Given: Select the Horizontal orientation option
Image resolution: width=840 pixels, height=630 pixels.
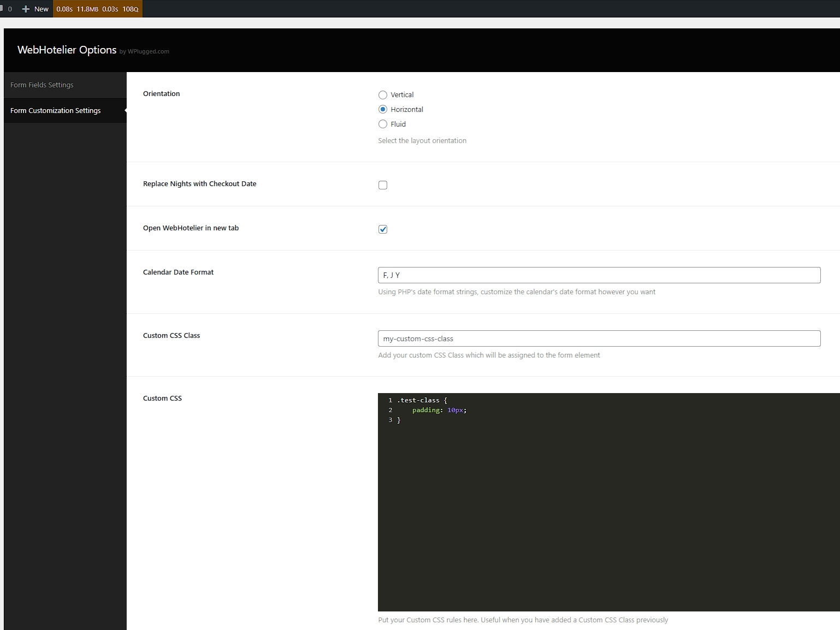Looking at the screenshot, I should point(383,109).
